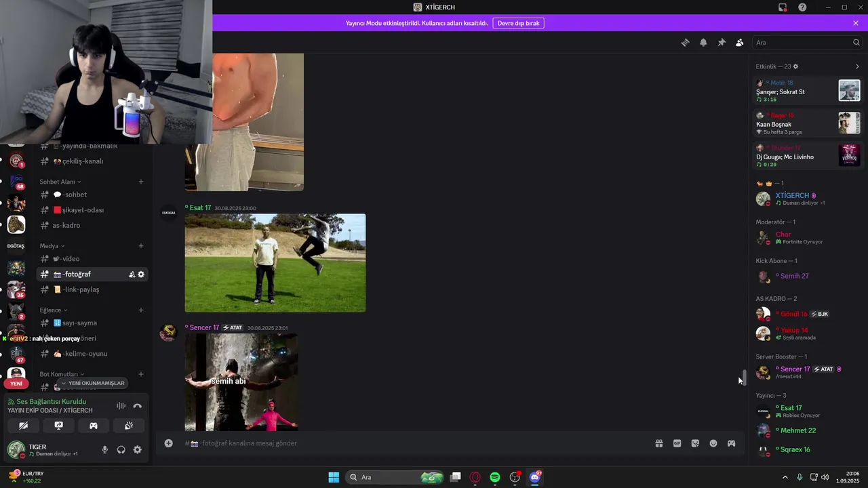The height and width of the screenshot is (488, 868).
Task: Start an activity gamepad button in voice panel
Action: point(94,426)
